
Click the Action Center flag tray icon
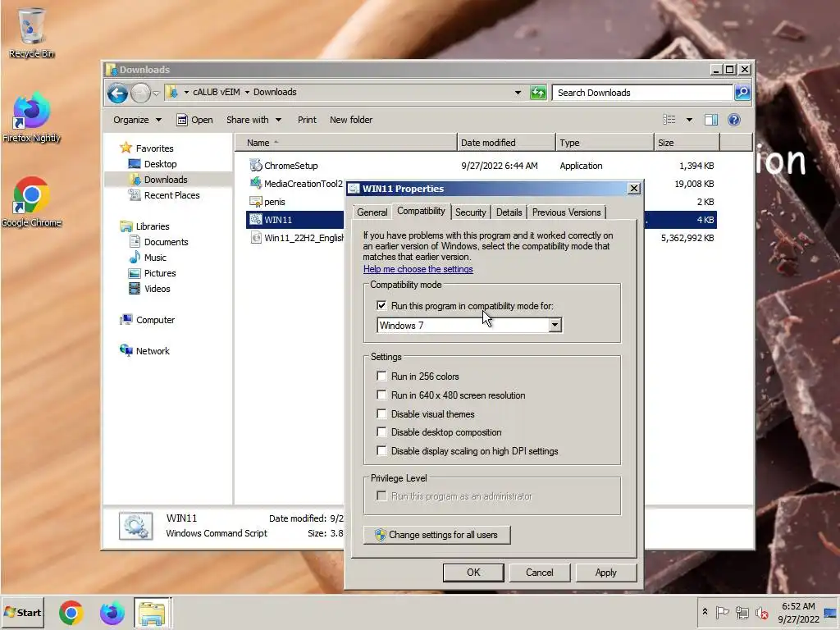point(722,612)
